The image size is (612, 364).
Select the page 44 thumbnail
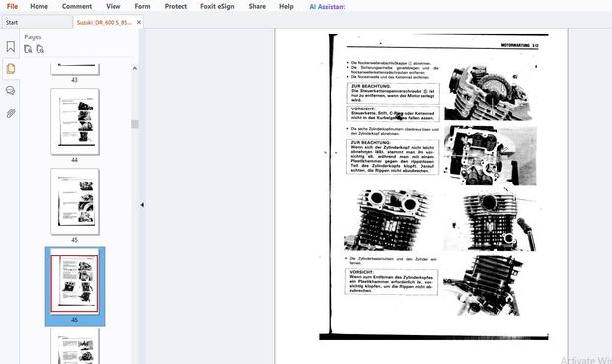(x=75, y=121)
